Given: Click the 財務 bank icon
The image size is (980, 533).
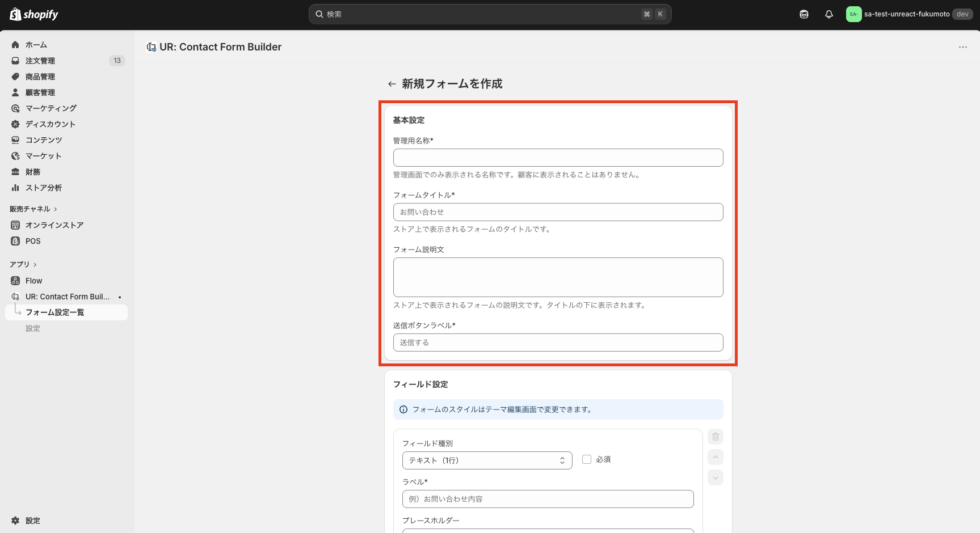Looking at the screenshot, I should coord(15,172).
